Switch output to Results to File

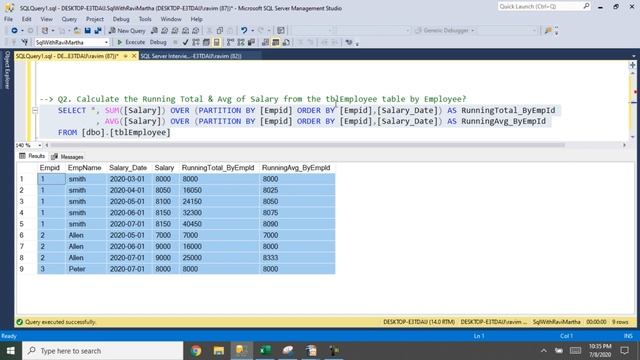[286, 42]
